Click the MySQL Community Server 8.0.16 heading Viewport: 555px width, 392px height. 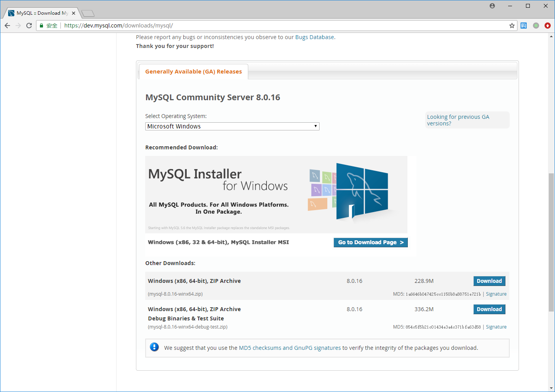click(x=213, y=98)
